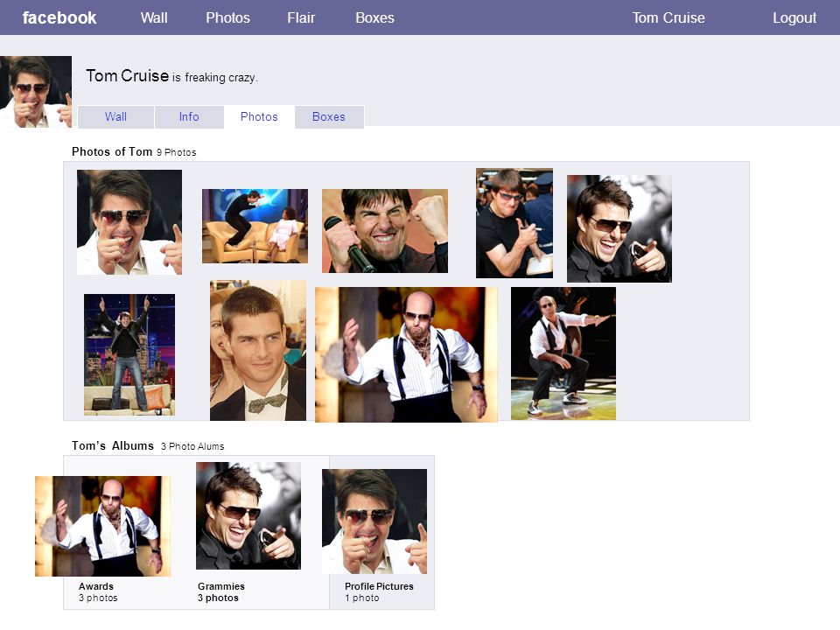
Task: Click the Photos of Tom heading
Action: click(112, 151)
